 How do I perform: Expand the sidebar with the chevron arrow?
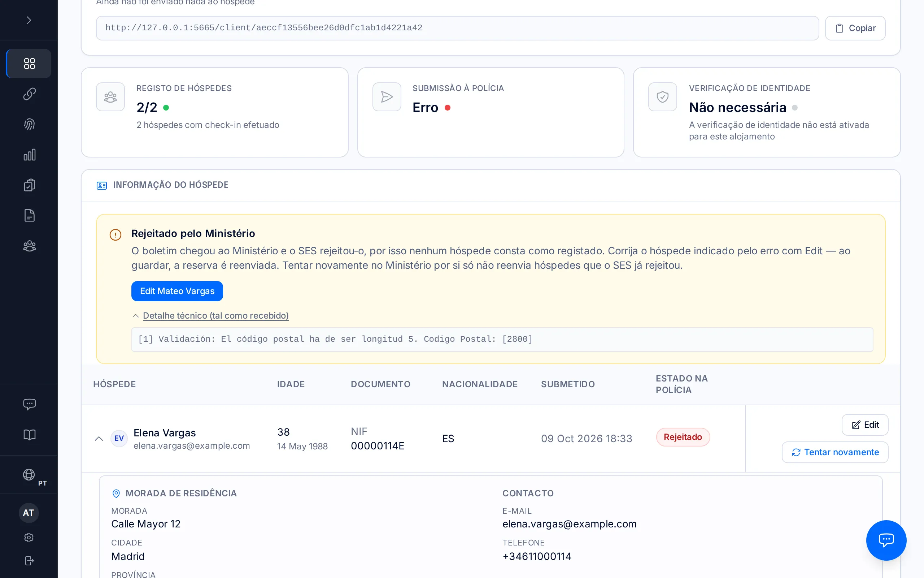[29, 20]
